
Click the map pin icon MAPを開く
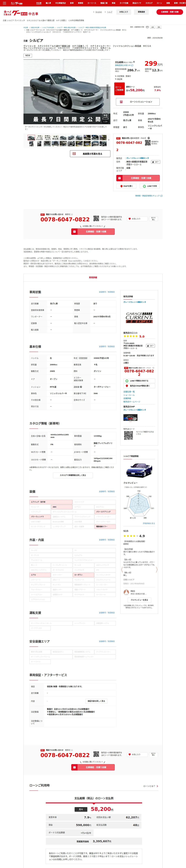click(x=122, y=186)
